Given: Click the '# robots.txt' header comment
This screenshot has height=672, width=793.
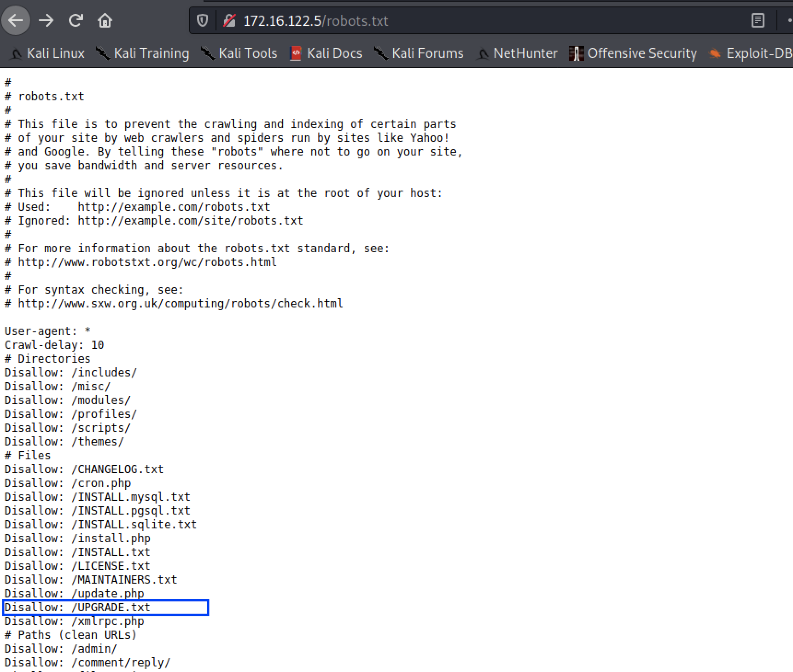Looking at the screenshot, I should (44, 96).
